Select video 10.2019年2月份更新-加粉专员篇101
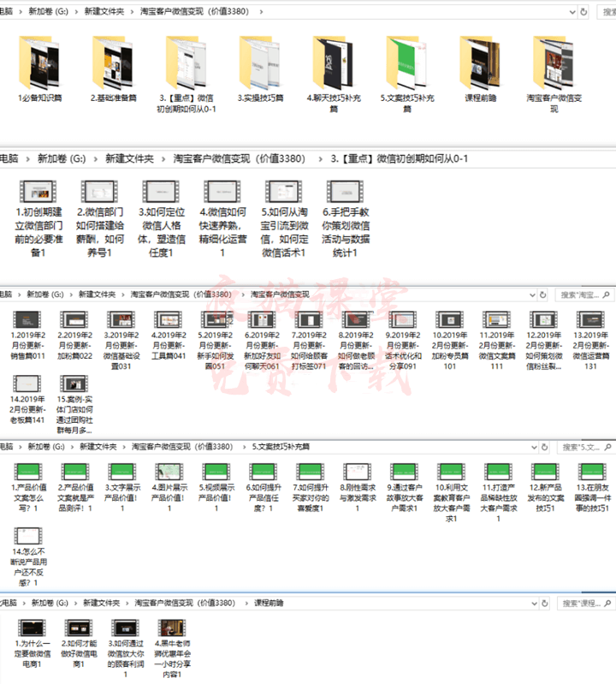This screenshot has width=616, height=684. coord(450,341)
